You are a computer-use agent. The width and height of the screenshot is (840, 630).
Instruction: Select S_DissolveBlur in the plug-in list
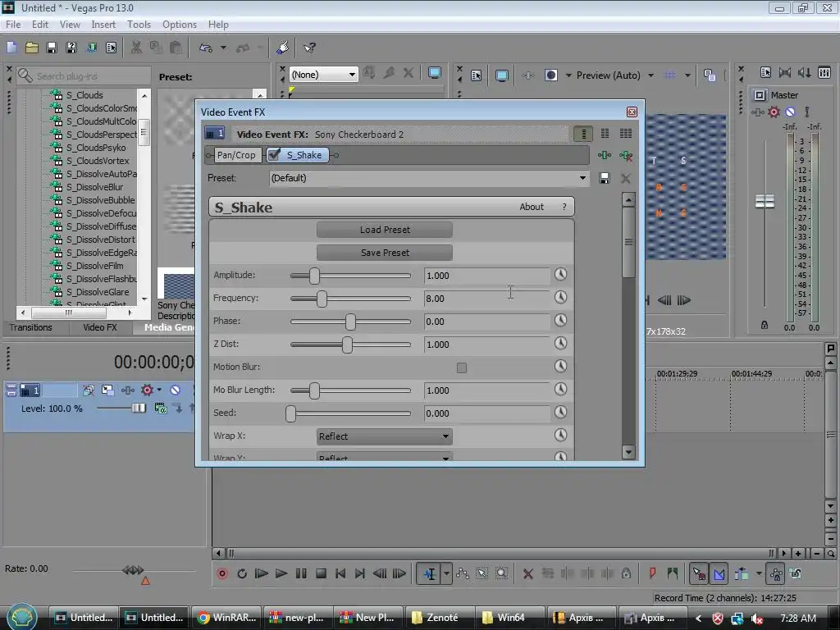(95, 187)
